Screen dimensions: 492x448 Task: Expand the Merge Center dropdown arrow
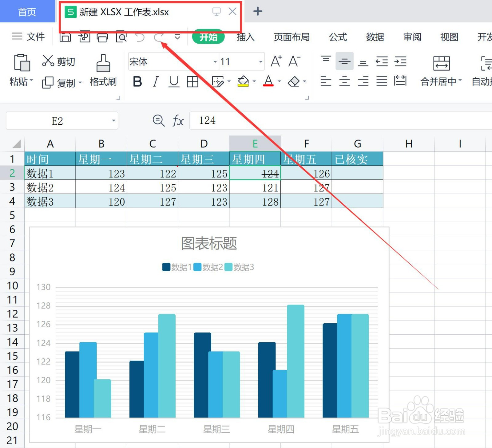point(460,80)
